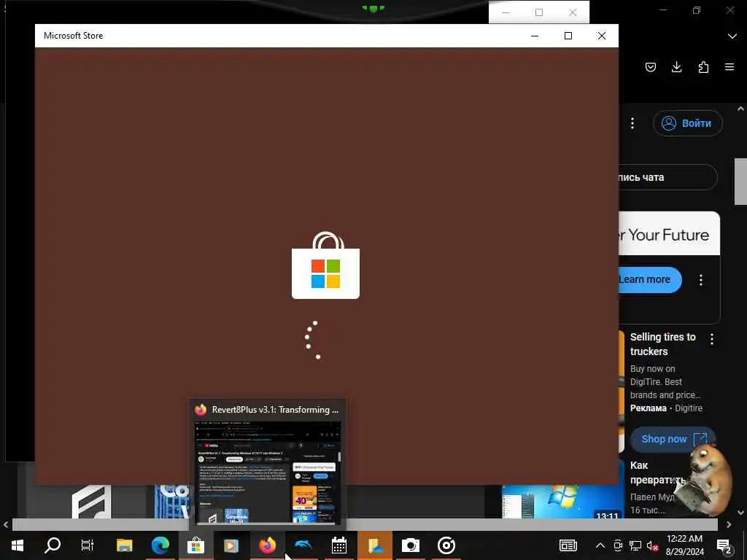Image resolution: width=747 pixels, height=560 pixels.
Task: Close the Microsoft Store window
Action: (602, 36)
